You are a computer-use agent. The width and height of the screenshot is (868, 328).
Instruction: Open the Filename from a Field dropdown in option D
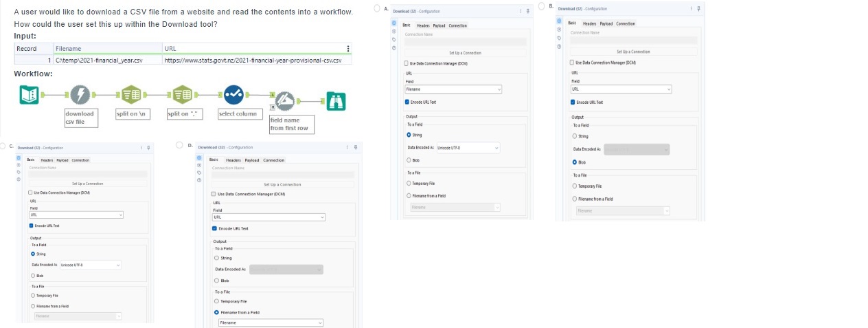tap(271, 322)
